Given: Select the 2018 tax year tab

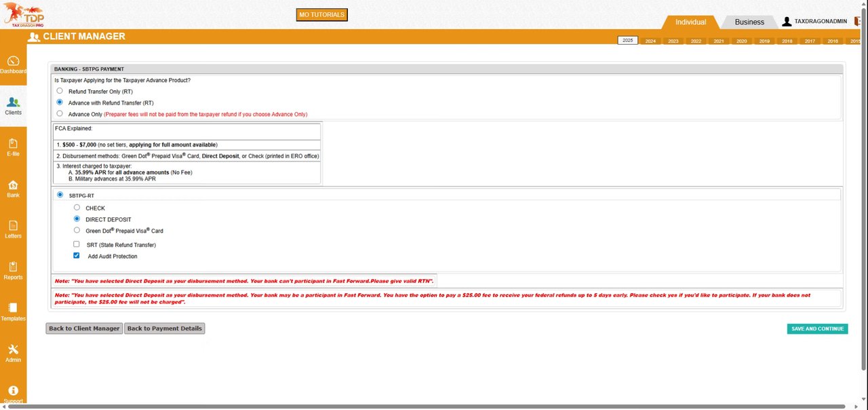Looking at the screenshot, I should (787, 41).
